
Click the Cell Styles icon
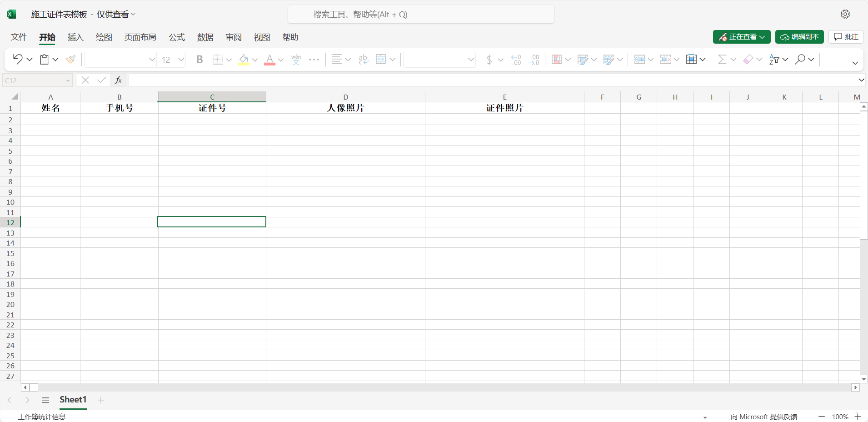[x=609, y=59]
